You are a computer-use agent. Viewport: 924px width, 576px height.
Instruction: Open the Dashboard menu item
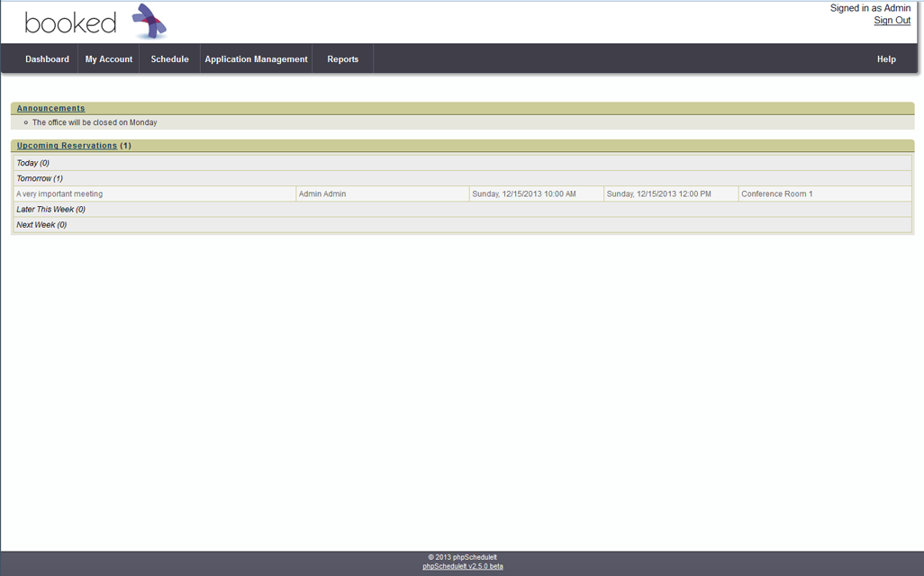(x=47, y=59)
